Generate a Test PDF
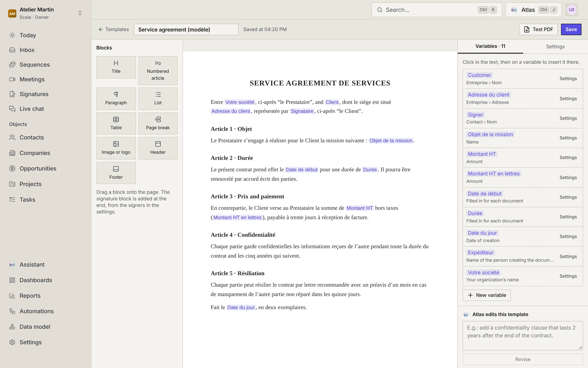Image resolution: width=588 pixels, height=368 pixels. (538, 29)
